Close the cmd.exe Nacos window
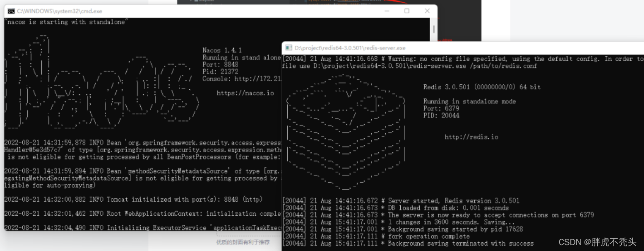644x251 pixels. [427, 11]
